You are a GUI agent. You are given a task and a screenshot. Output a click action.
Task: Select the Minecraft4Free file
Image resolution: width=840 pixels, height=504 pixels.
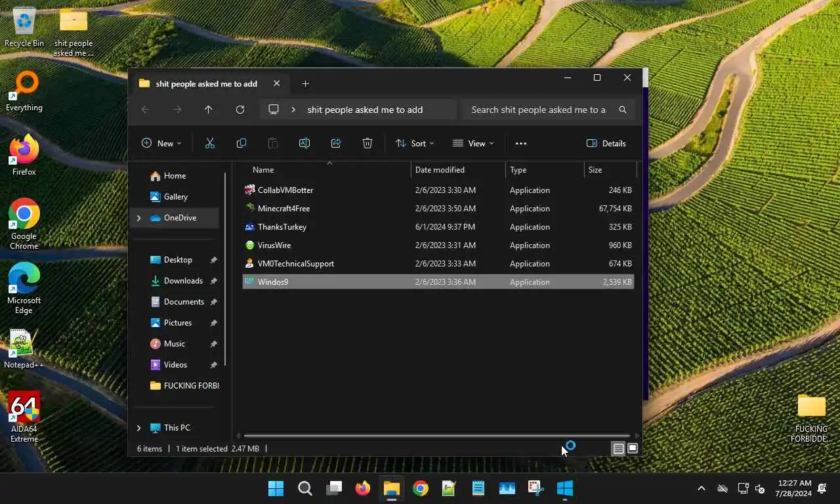tap(438, 209)
